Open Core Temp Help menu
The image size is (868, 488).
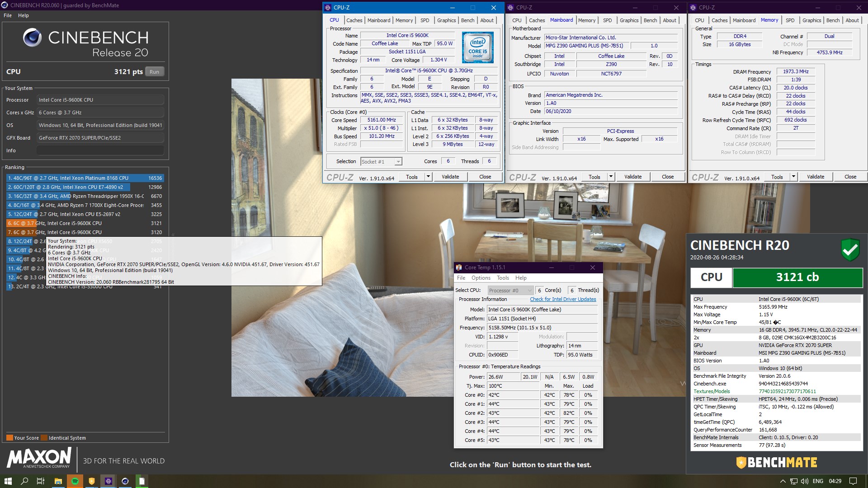521,278
